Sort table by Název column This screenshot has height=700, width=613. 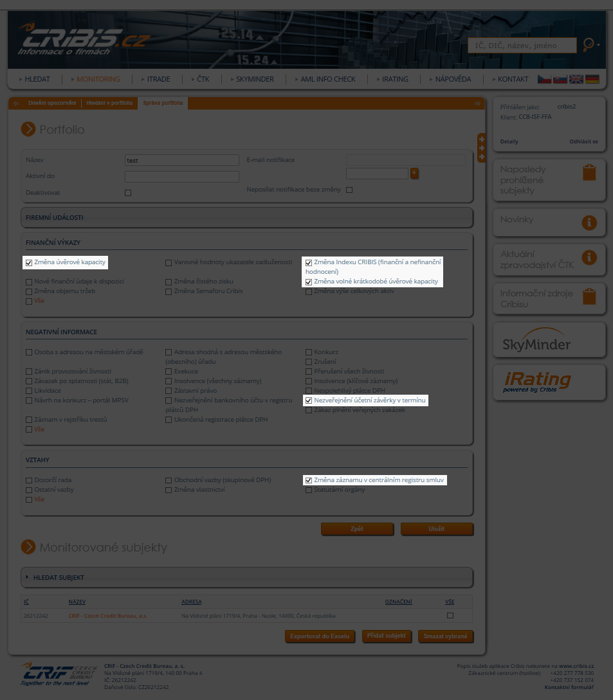click(77, 602)
